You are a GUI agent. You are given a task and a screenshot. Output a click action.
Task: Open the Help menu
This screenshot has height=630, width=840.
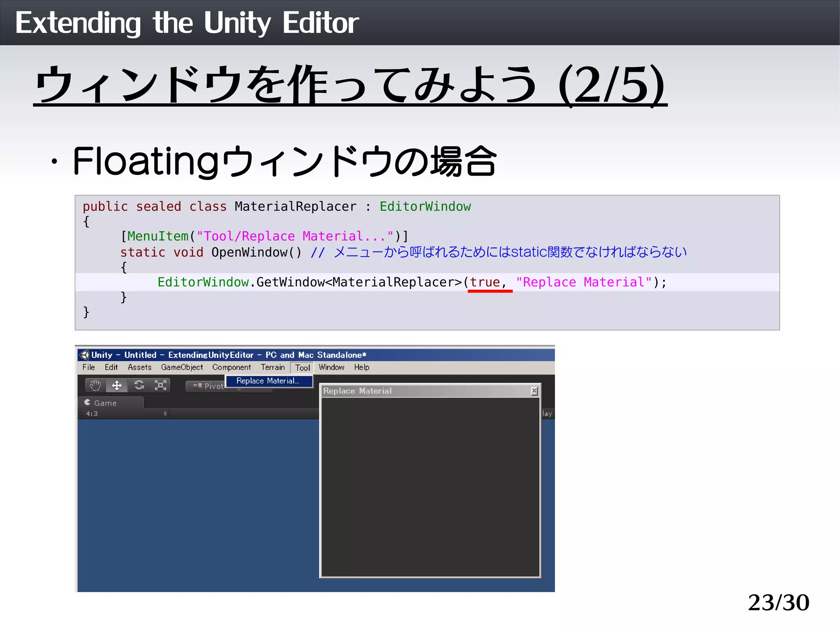click(362, 367)
